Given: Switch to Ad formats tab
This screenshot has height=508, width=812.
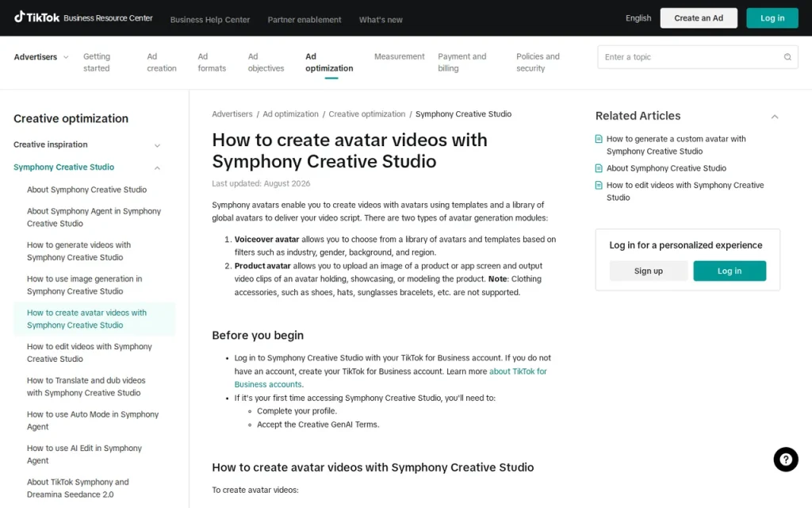Looking at the screenshot, I should [x=212, y=62].
